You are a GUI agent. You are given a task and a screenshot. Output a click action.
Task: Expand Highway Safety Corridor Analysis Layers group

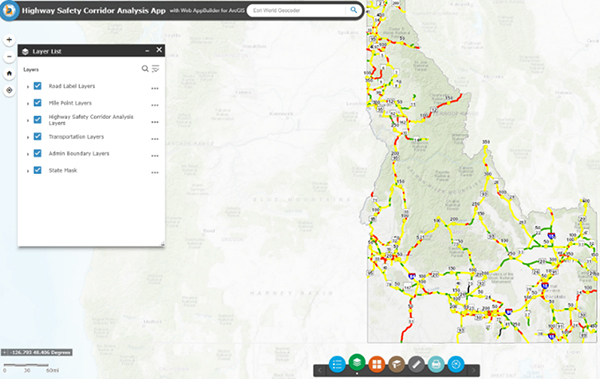(x=28, y=121)
